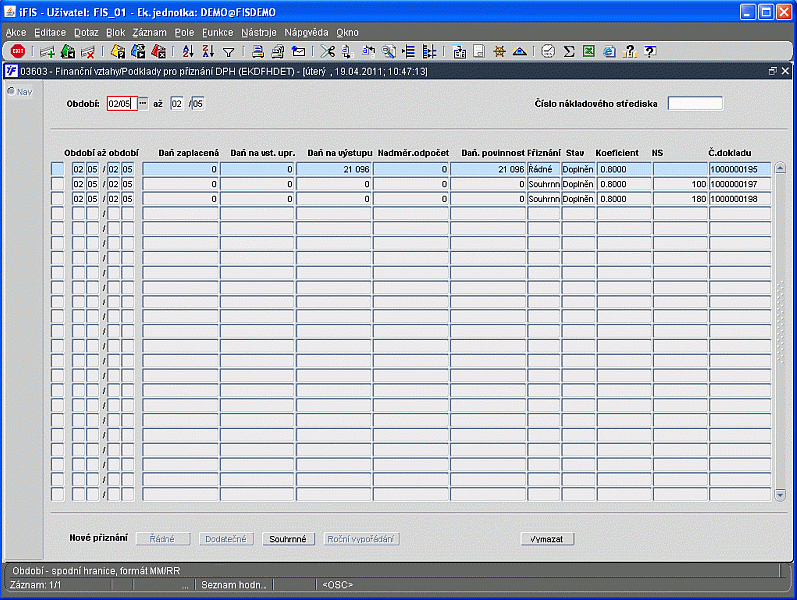The width and height of the screenshot is (797, 600).
Task: Click the question mark with books icon
Action: click(629, 51)
